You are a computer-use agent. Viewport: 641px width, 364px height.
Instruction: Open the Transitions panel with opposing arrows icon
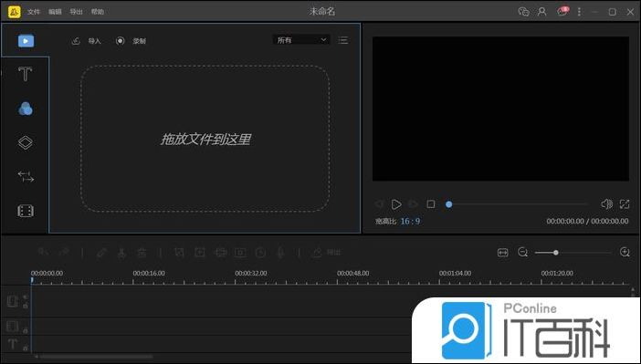(26, 176)
